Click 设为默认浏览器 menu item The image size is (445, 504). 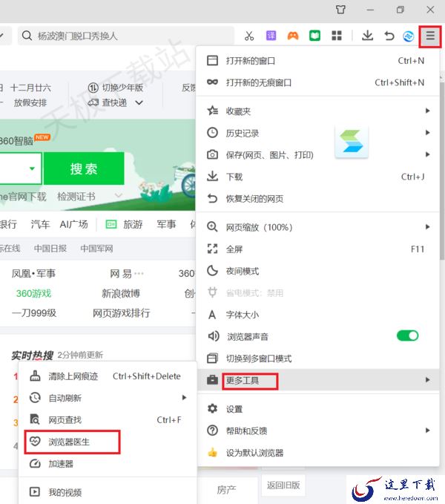[x=317, y=453]
